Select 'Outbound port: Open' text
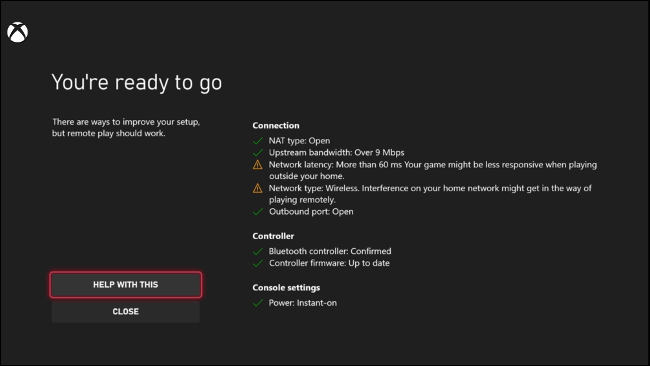650x366 pixels. tap(311, 212)
